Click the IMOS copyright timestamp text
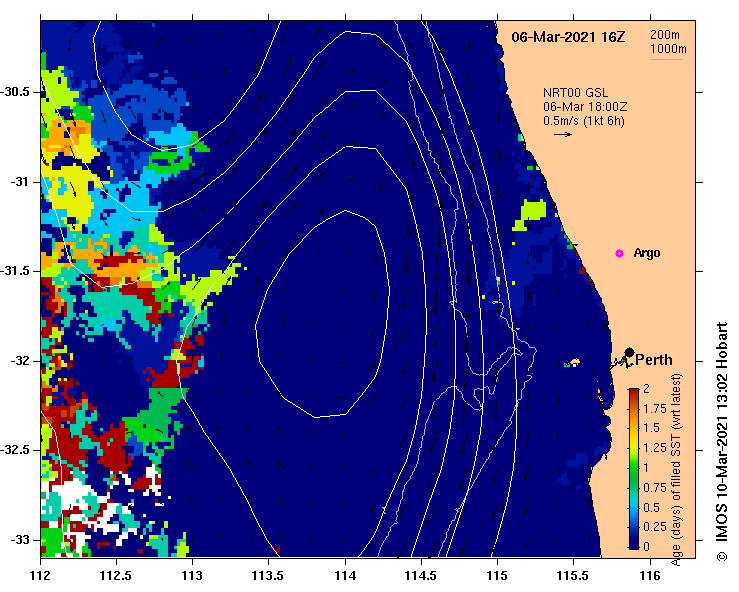This screenshot has height=592, width=739. click(x=722, y=442)
